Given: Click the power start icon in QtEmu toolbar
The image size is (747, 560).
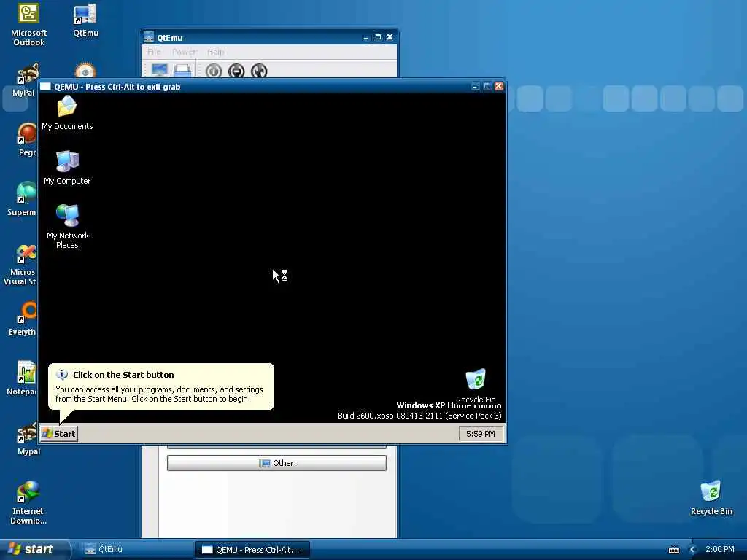Looking at the screenshot, I should [214, 71].
